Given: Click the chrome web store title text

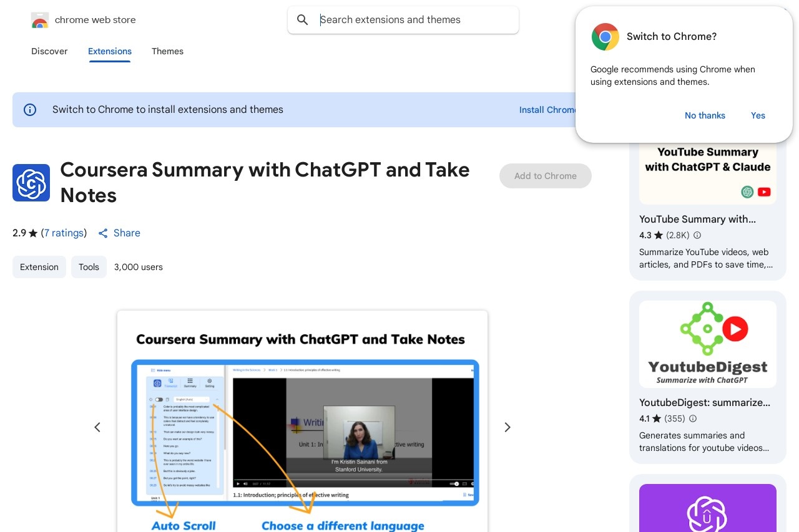Looking at the screenshot, I should click(95, 20).
